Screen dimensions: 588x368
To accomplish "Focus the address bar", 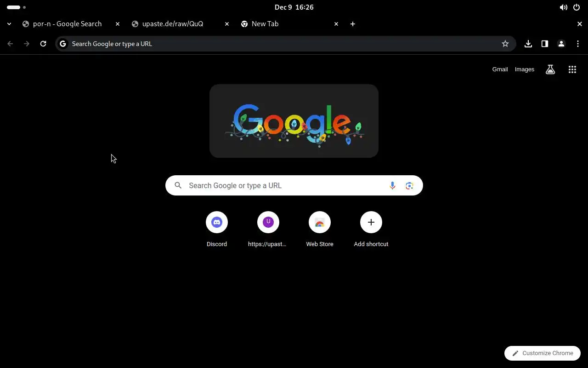I will point(285,44).
